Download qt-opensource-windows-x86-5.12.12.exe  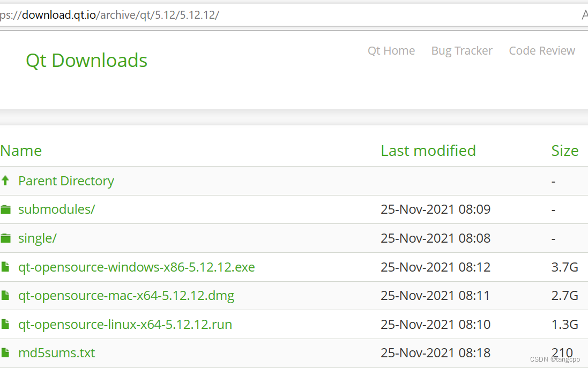click(136, 267)
